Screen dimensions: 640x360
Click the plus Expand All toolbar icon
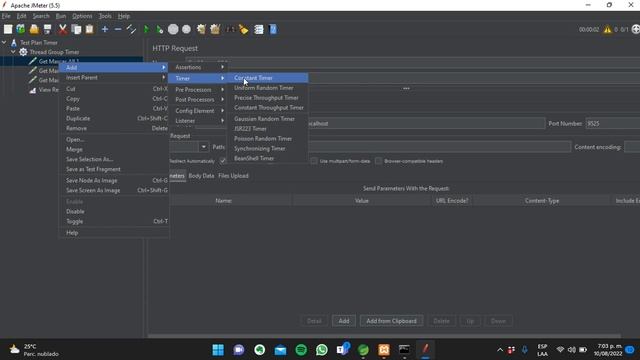click(105, 29)
